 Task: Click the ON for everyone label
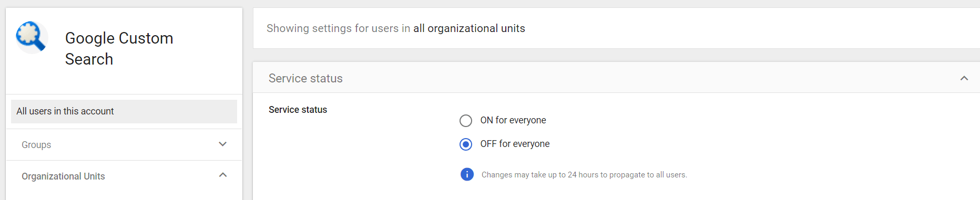[x=513, y=120]
